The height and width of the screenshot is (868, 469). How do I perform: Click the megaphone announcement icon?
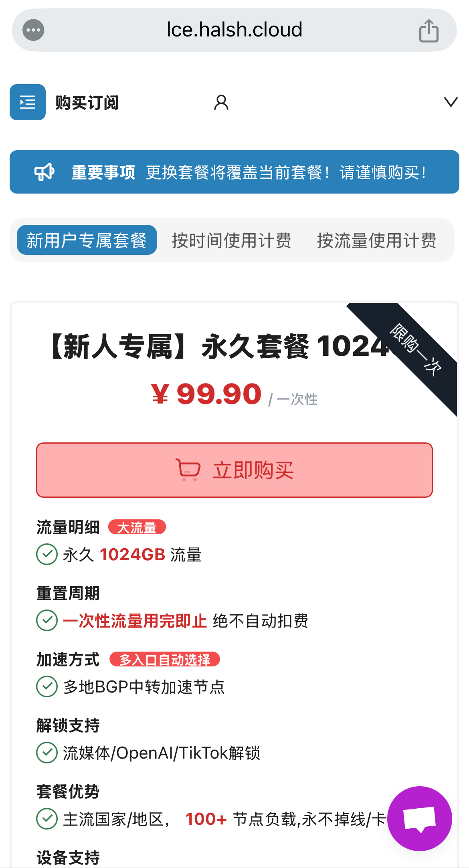(x=44, y=172)
